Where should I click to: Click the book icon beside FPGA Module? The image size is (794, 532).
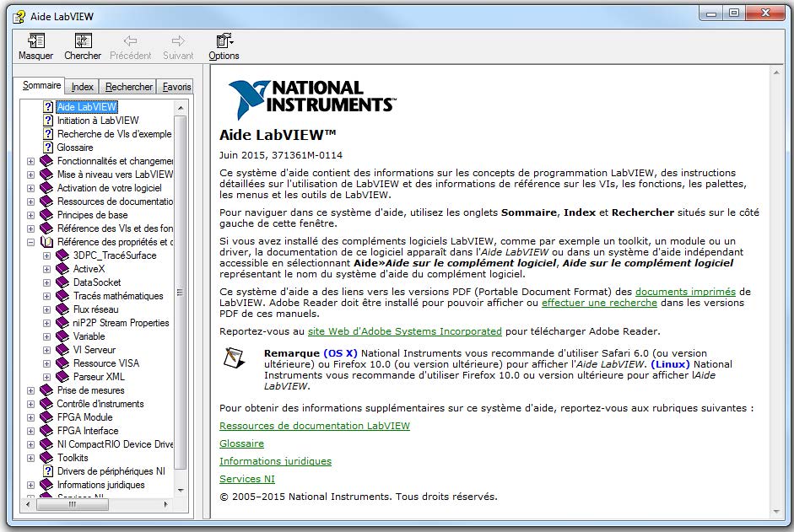click(46, 417)
